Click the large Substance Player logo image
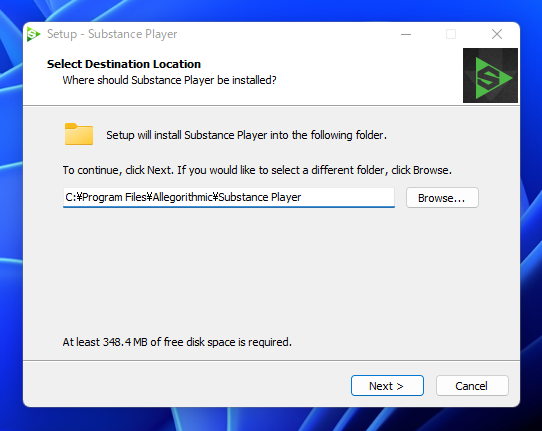Image resolution: width=542 pixels, height=431 pixels. pos(490,75)
